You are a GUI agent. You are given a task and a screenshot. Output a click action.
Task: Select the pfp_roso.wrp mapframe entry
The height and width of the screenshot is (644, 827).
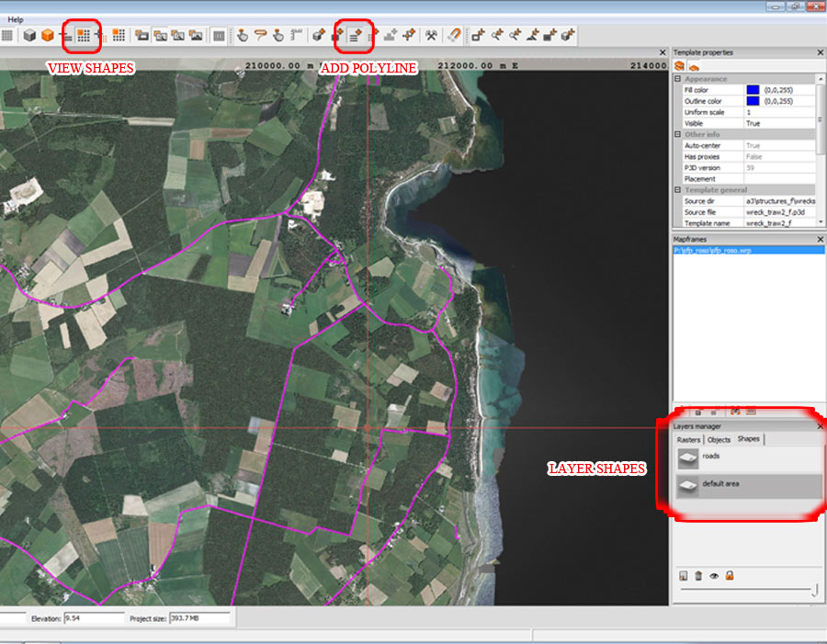pyautogui.click(x=713, y=250)
